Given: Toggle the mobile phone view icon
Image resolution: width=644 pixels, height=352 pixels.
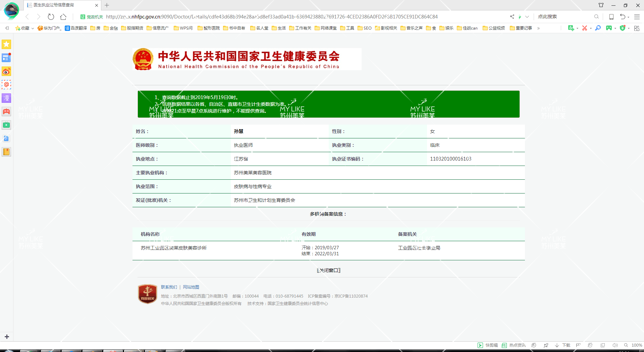Looking at the screenshot, I should click(x=611, y=17).
